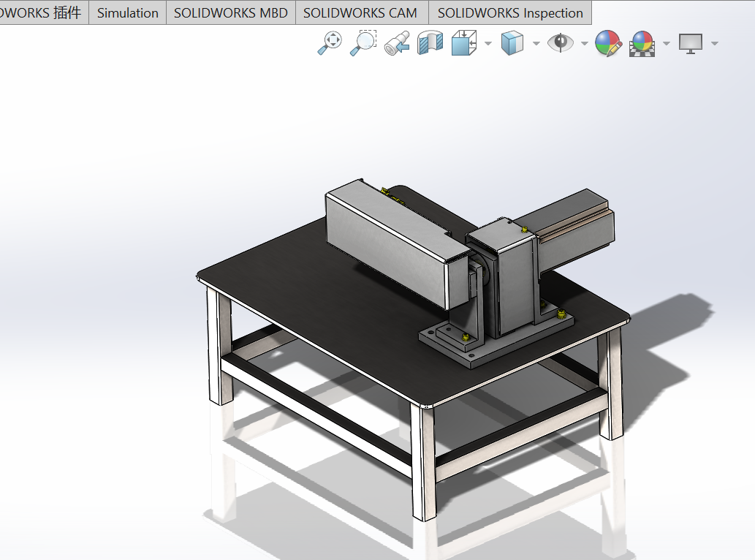Expand the View Orientation dropdown arrow
The height and width of the screenshot is (560, 755).
(x=488, y=44)
